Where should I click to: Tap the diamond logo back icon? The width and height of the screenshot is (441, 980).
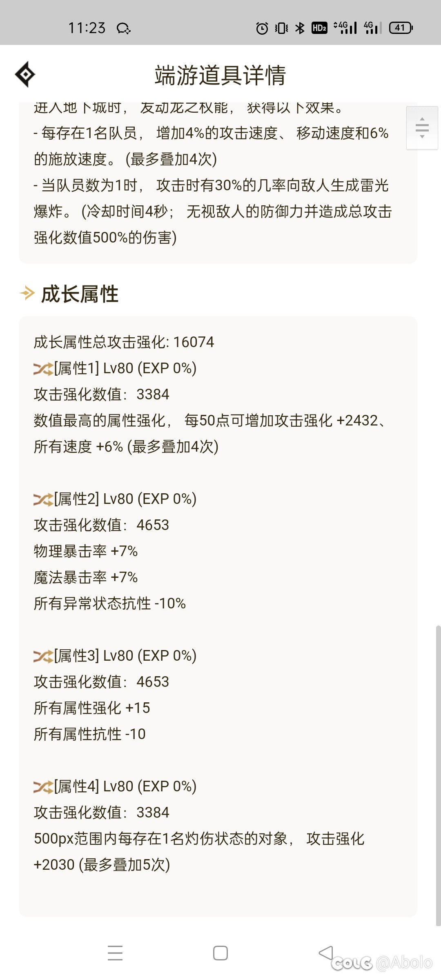point(25,74)
